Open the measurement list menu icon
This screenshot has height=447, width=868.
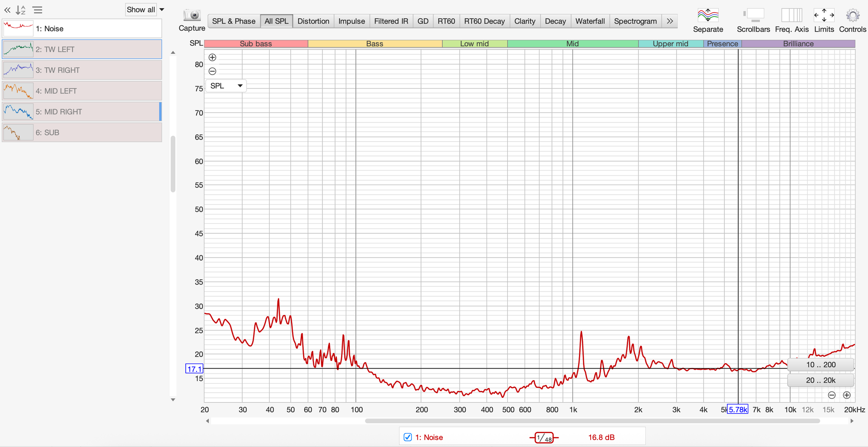(x=38, y=10)
